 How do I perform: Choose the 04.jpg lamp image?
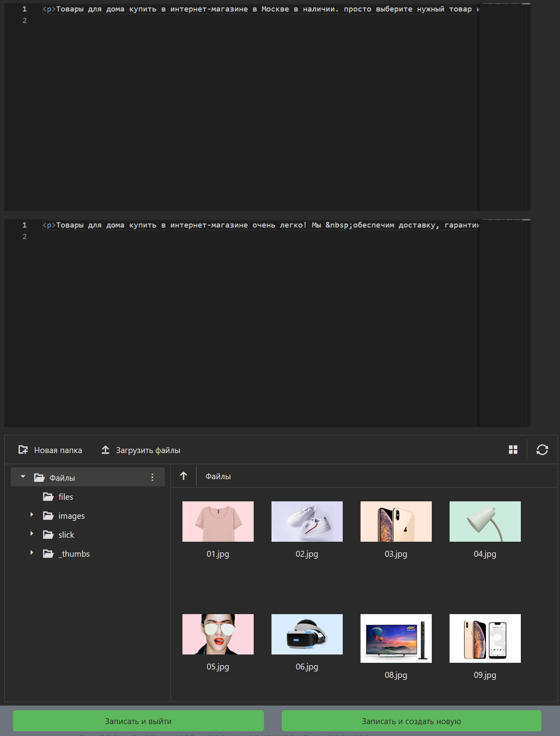[x=485, y=522]
